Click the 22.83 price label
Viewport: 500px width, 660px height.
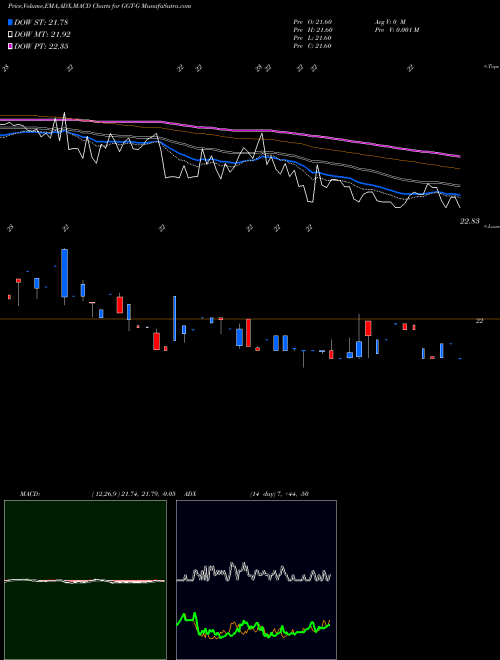(470, 221)
